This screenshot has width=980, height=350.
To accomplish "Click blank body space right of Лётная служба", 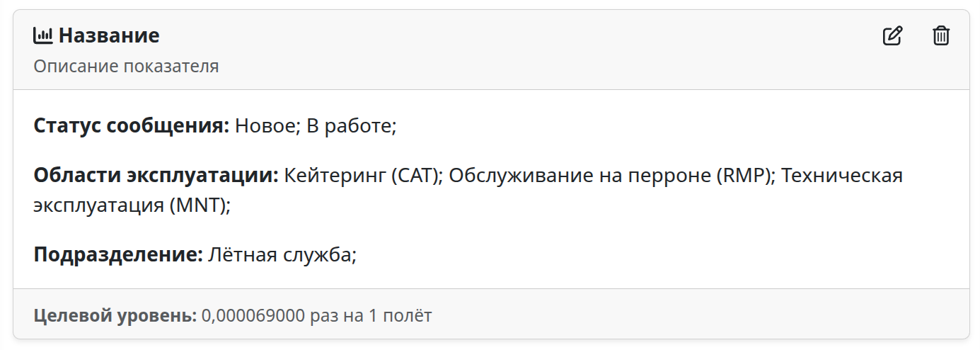I will pos(637,254).
